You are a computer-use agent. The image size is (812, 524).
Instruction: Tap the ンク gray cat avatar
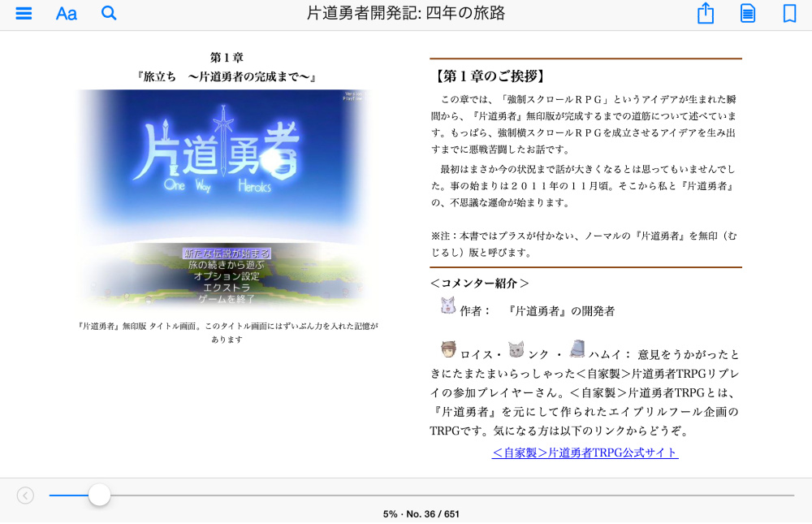(x=516, y=349)
